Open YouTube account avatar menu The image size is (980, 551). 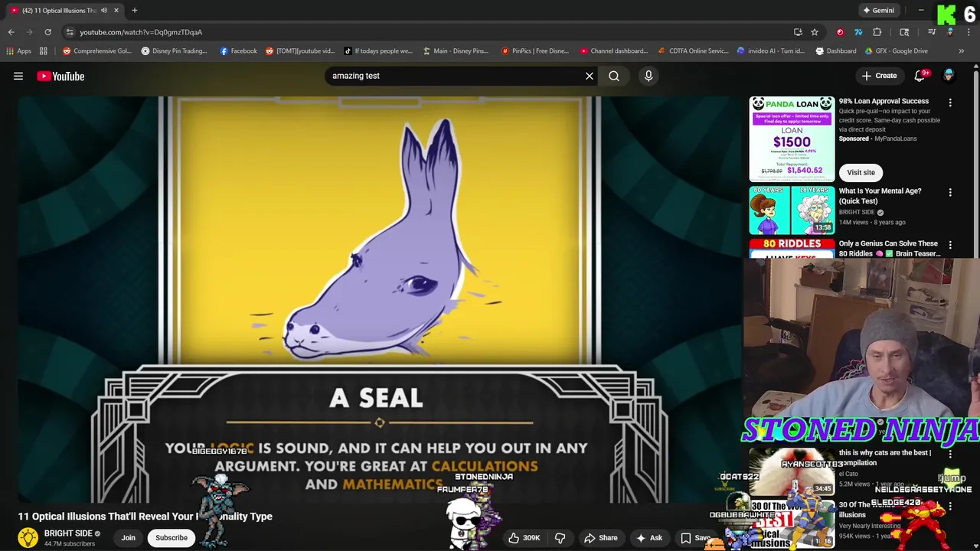tap(949, 76)
